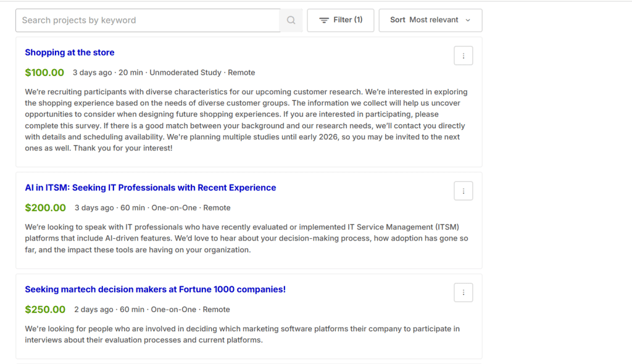Click the 2 days ago timestamp on martech card

(93, 309)
